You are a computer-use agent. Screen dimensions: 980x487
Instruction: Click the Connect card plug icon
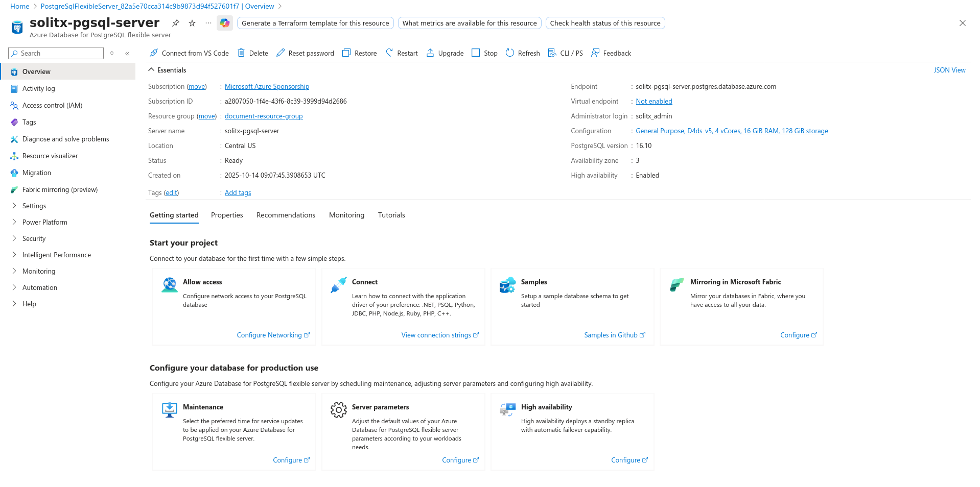(338, 285)
